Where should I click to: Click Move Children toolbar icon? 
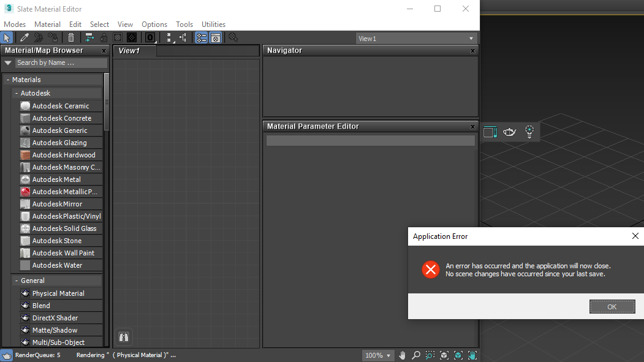89,38
